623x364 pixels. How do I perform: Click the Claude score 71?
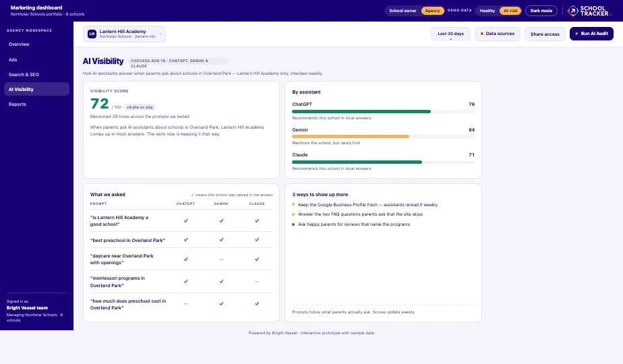[471, 155]
